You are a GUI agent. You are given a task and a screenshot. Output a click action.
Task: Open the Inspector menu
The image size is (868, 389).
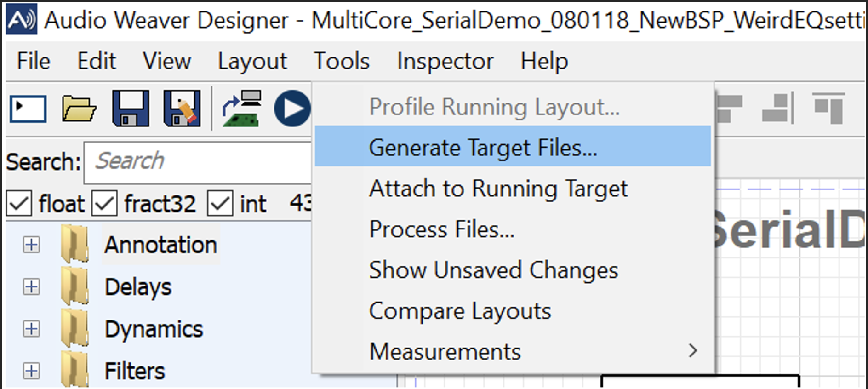[x=445, y=61]
